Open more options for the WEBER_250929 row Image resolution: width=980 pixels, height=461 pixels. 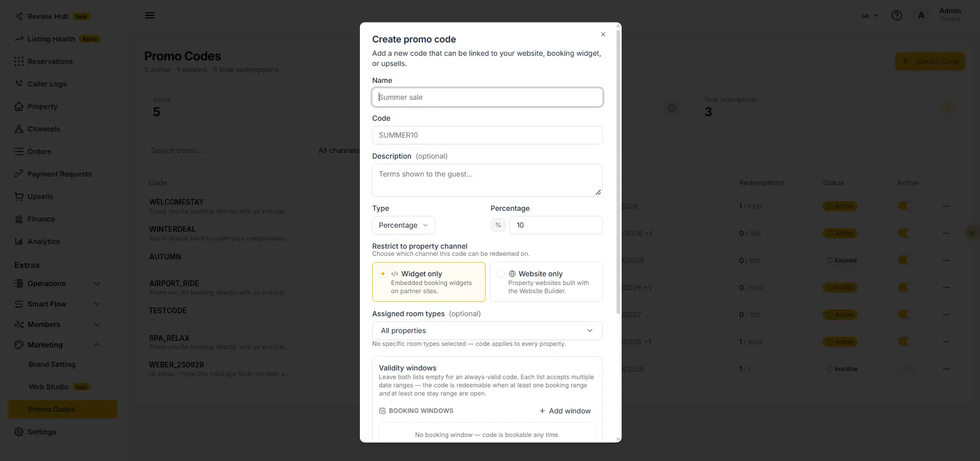pos(946,369)
